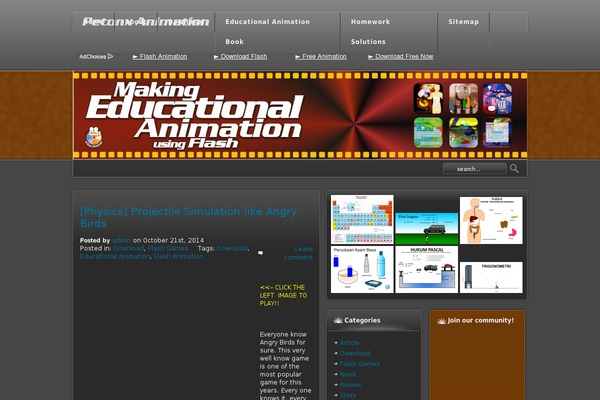Click the admin author link
Image resolution: width=600 pixels, height=400 pixels.
[x=121, y=240]
